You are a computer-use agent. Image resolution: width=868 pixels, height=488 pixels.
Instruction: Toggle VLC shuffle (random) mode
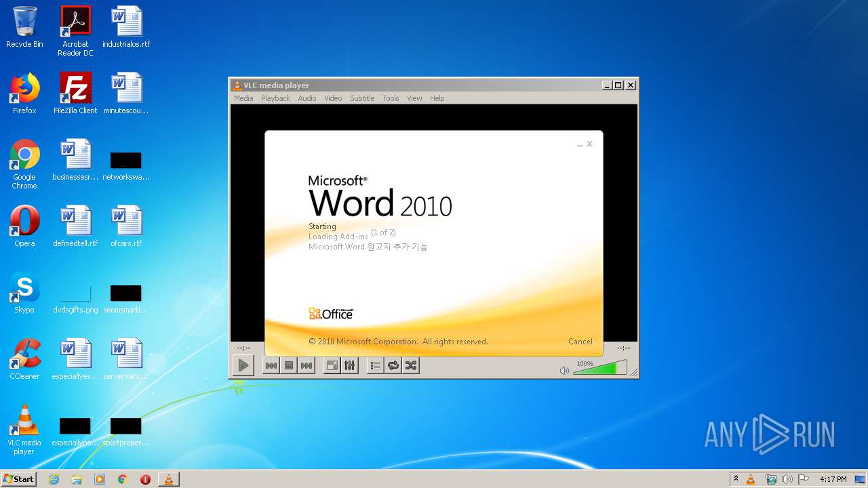coord(411,366)
